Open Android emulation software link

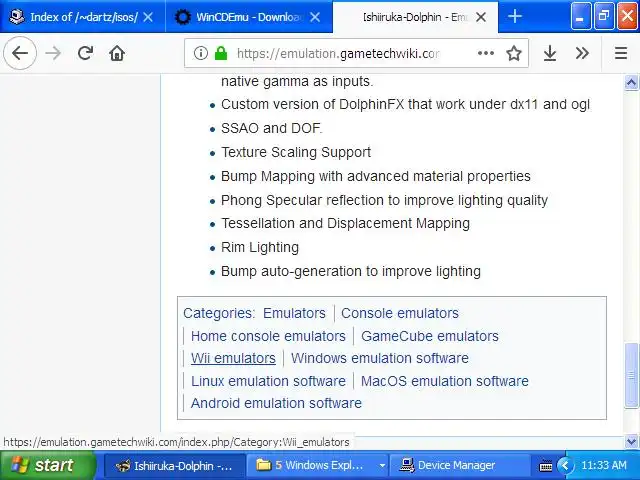click(x=276, y=403)
